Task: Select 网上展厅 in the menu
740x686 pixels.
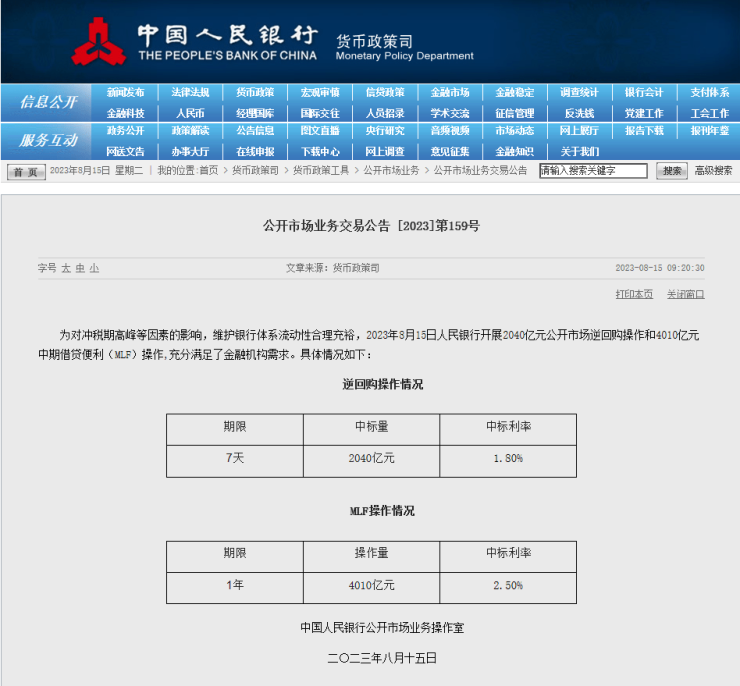Action: pyautogui.click(x=580, y=131)
